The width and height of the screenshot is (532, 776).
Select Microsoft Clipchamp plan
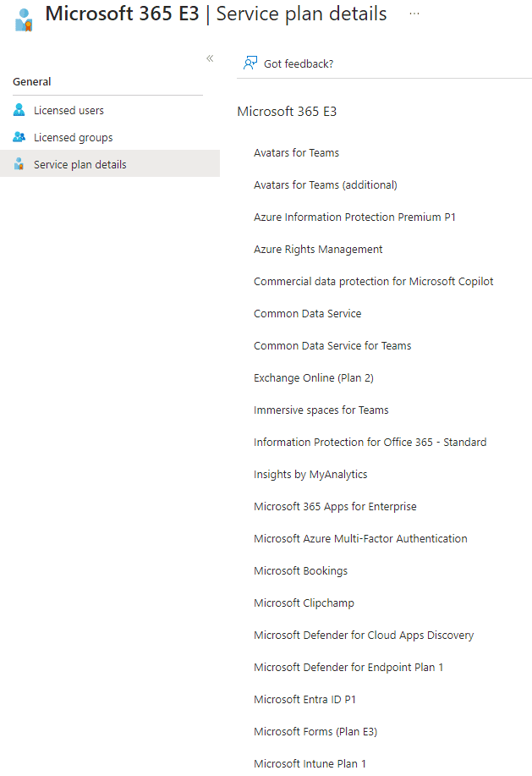[x=304, y=603]
